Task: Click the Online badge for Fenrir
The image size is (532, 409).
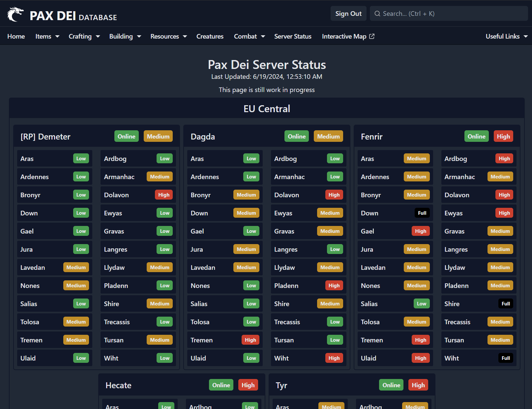Action: coord(476,136)
